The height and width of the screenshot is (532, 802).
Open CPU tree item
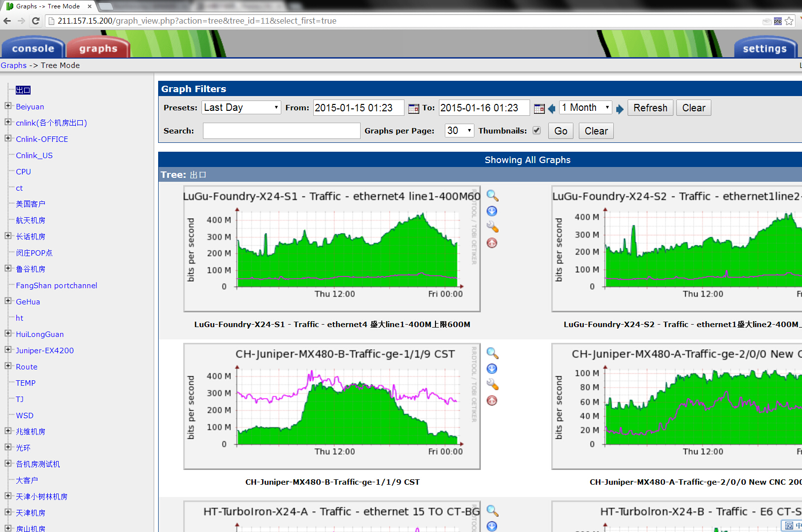coord(23,172)
